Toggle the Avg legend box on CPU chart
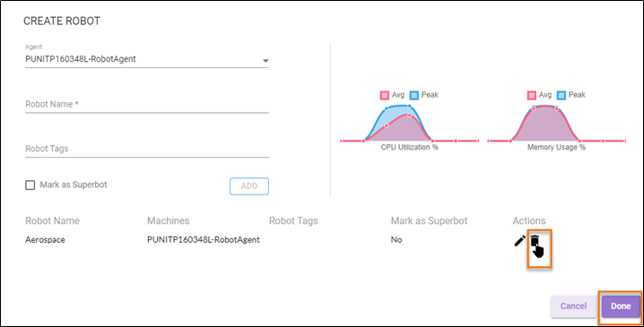The image size is (644, 327). [385, 96]
